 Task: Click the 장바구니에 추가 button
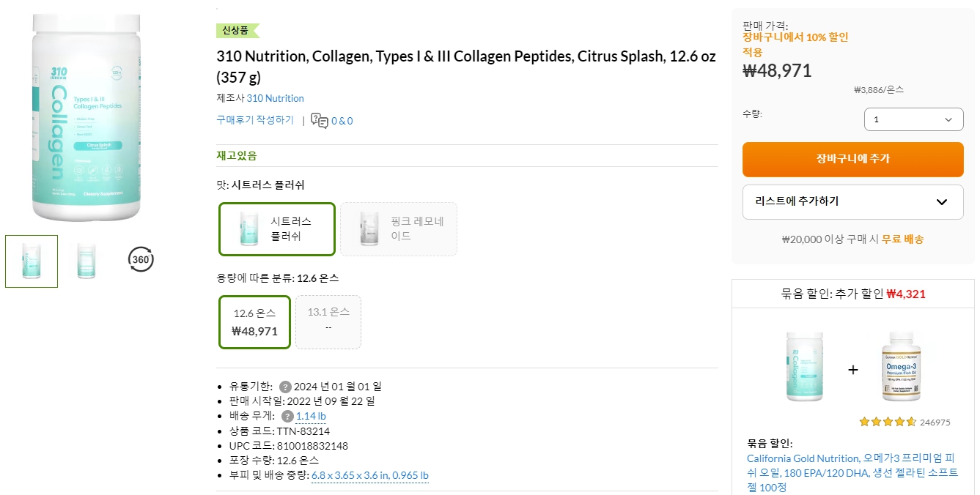pyautogui.click(x=852, y=159)
